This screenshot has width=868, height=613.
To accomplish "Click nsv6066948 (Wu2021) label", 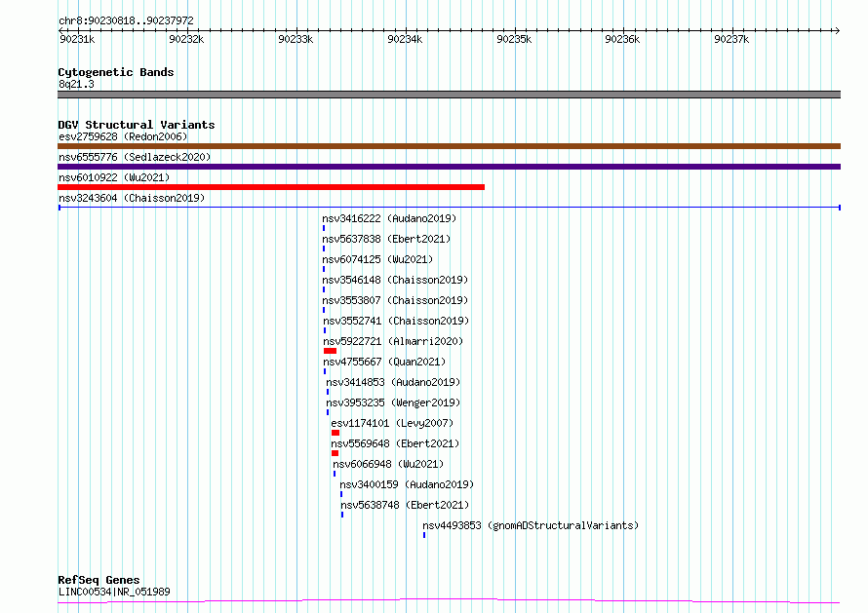I will (388, 464).
